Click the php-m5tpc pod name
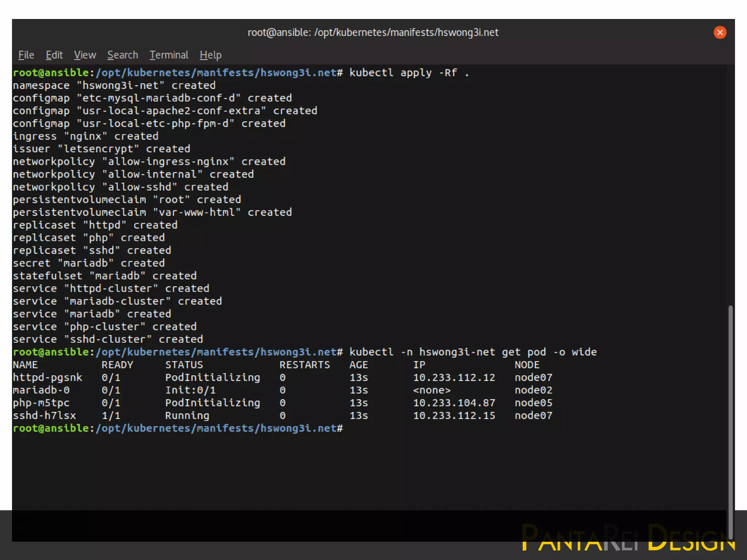The width and height of the screenshot is (747, 560). pos(41,403)
